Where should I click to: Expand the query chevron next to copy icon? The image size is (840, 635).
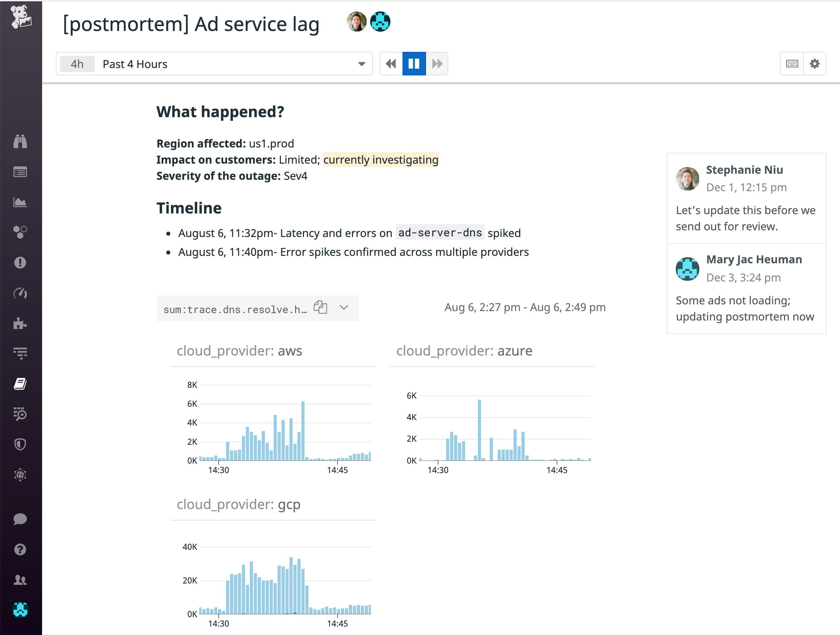pos(344,307)
